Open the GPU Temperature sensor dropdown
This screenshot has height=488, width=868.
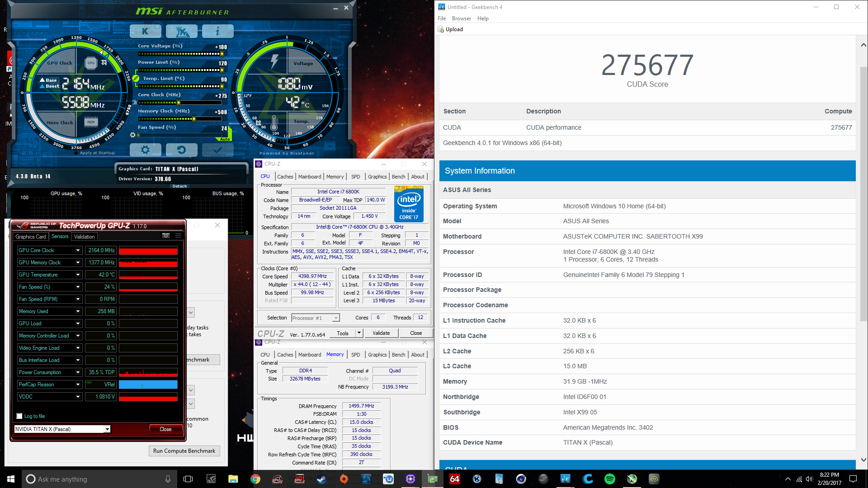(78, 275)
